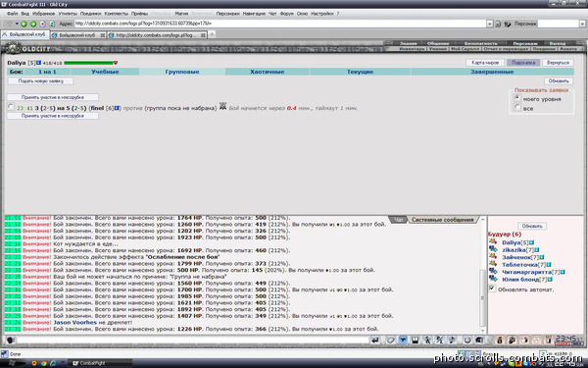The image size is (588, 368).
Task: Click the enter arrow send-message icon
Action: [374, 341]
